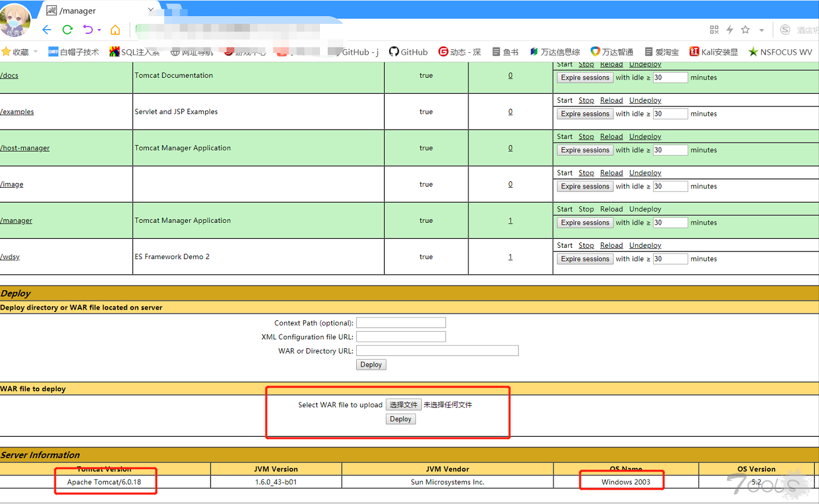
Task: Reload the /image application
Action: (611, 173)
